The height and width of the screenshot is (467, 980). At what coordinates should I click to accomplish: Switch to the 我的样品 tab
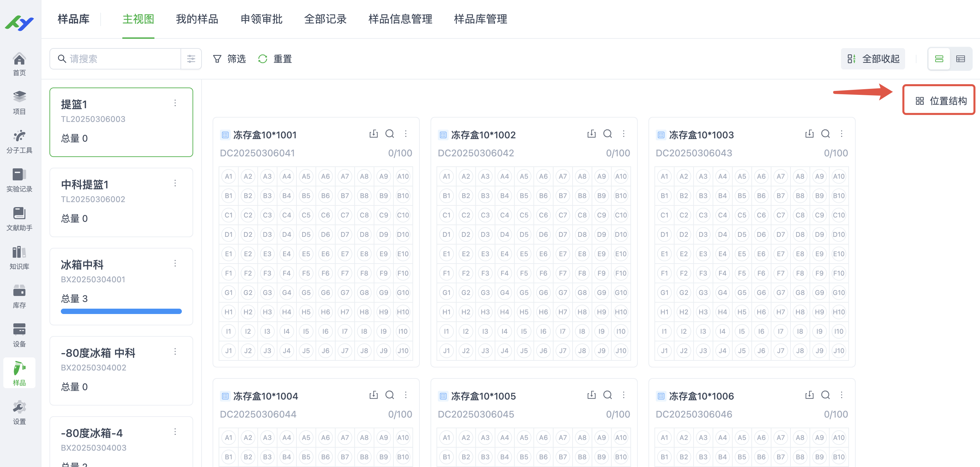[197, 19]
